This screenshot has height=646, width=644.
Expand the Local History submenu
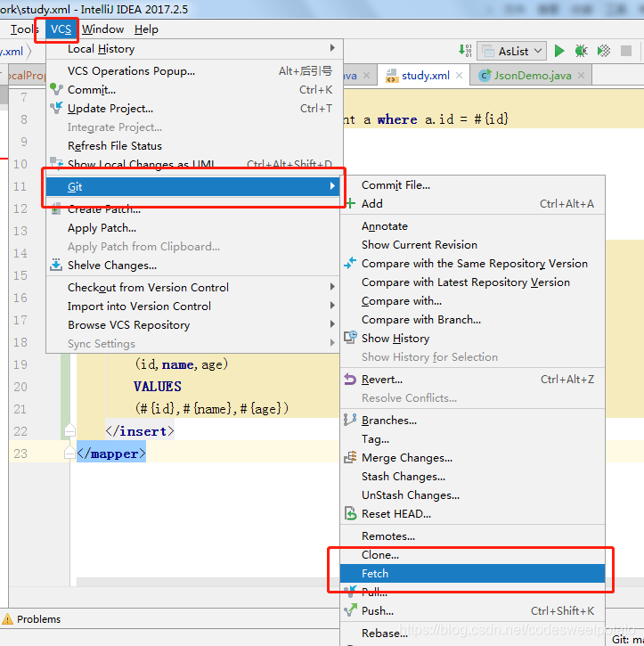point(194,49)
